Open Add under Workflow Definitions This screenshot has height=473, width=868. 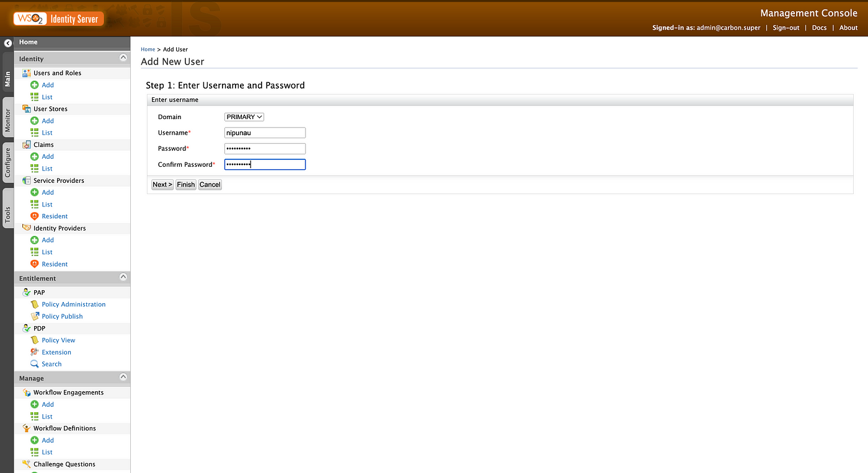48,440
